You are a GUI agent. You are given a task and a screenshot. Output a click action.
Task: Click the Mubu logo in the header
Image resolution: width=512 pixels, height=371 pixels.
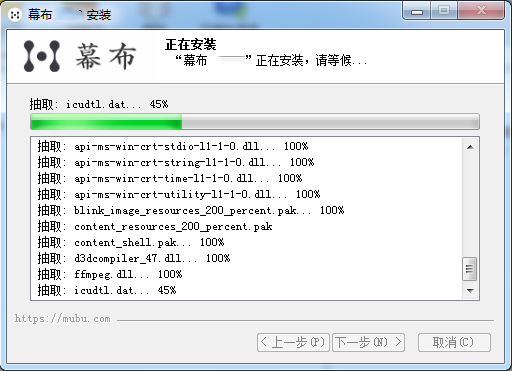coord(80,56)
